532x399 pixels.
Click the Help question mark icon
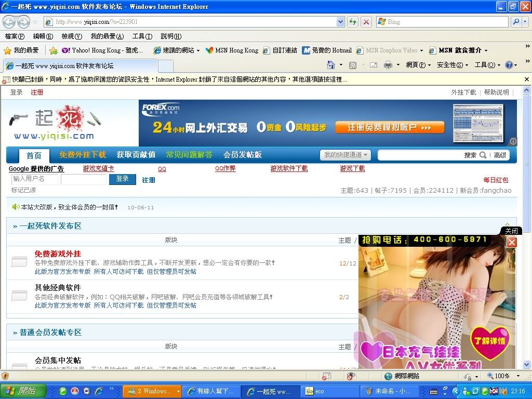click(x=509, y=65)
